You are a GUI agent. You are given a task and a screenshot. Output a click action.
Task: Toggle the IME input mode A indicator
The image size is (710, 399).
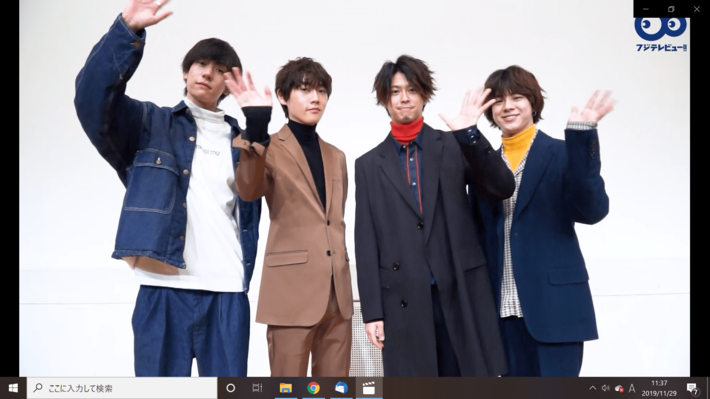tap(632, 388)
